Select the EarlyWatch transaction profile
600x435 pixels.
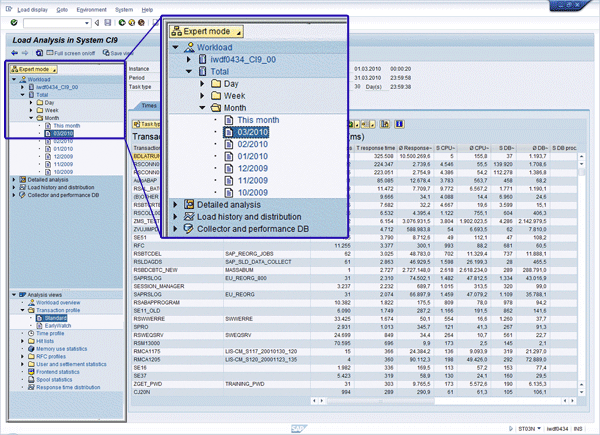pyautogui.click(x=58, y=326)
